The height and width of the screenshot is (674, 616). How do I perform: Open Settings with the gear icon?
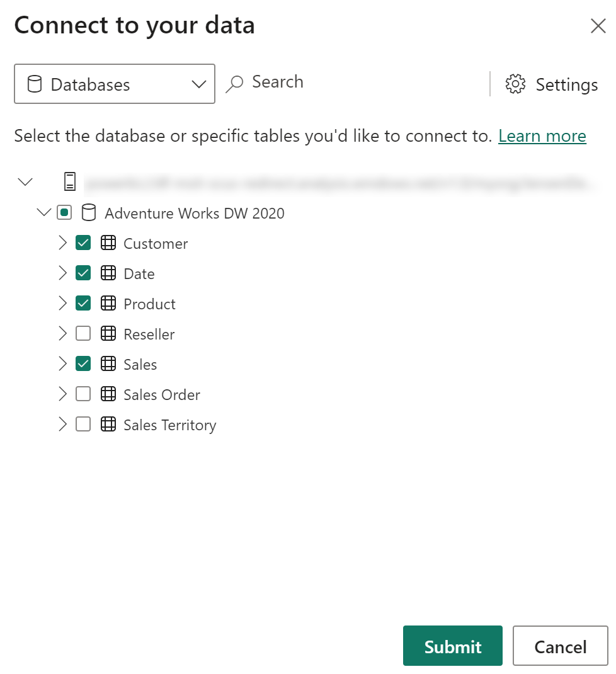[515, 84]
